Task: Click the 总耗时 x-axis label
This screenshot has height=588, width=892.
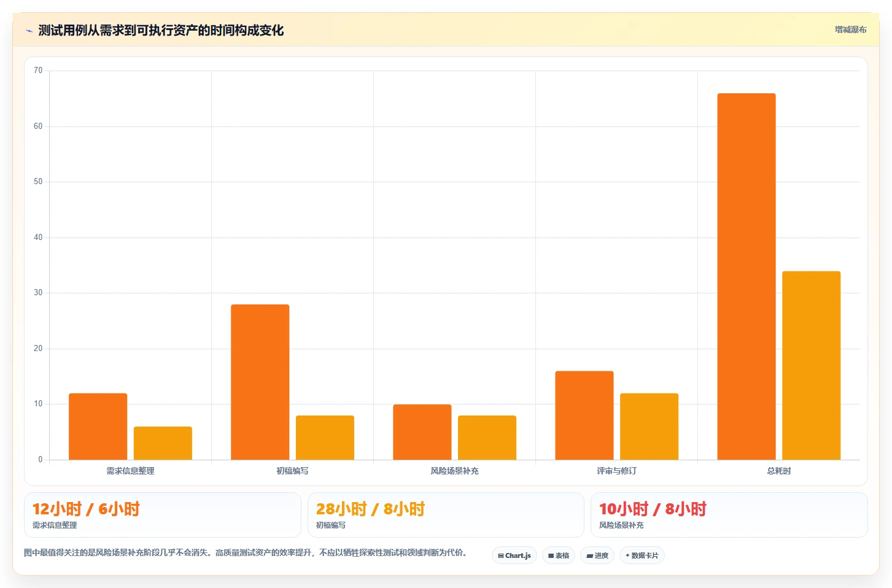Action: [x=778, y=471]
